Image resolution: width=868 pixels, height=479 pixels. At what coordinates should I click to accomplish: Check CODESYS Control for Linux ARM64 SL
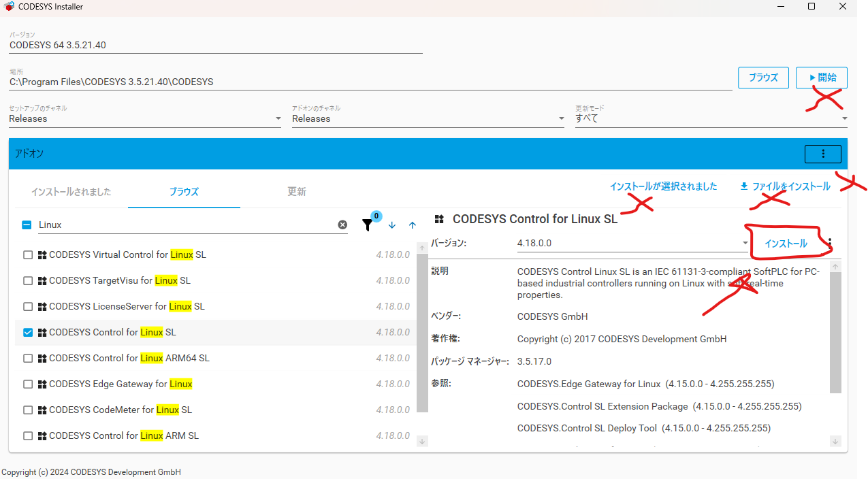(28, 359)
